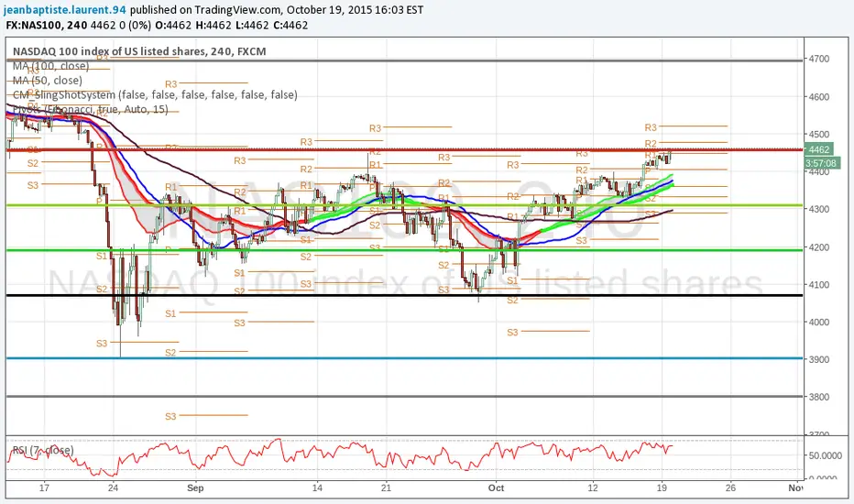
Task: Select the MA (50, close) indicator label
Action: click(x=48, y=81)
